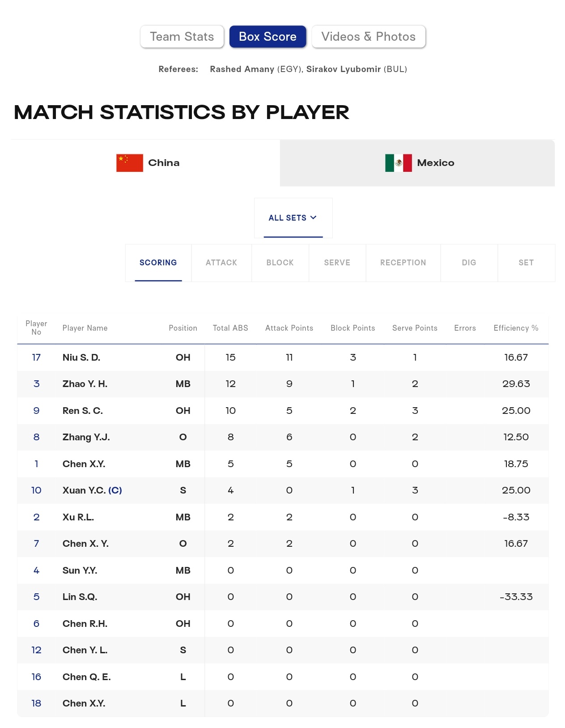Screen dimensions: 565x728
Task: Open player Niu S. D. profile
Action: point(81,358)
